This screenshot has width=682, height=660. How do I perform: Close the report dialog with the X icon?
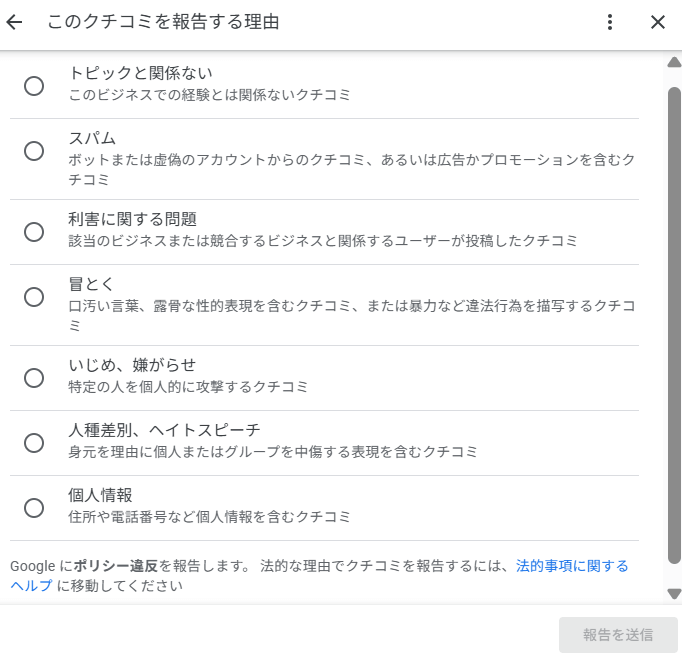pos(658,22)
